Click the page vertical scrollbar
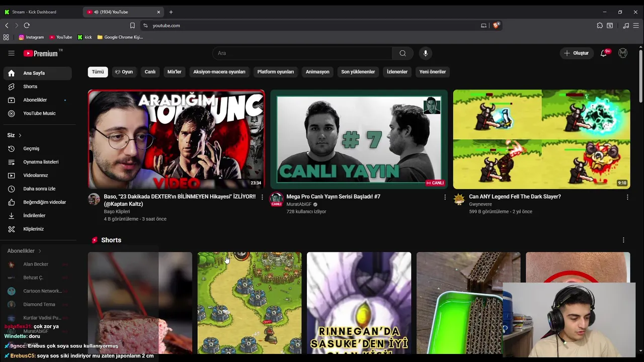The width and height of the screenshot is (644, 362). coord(640,75)
